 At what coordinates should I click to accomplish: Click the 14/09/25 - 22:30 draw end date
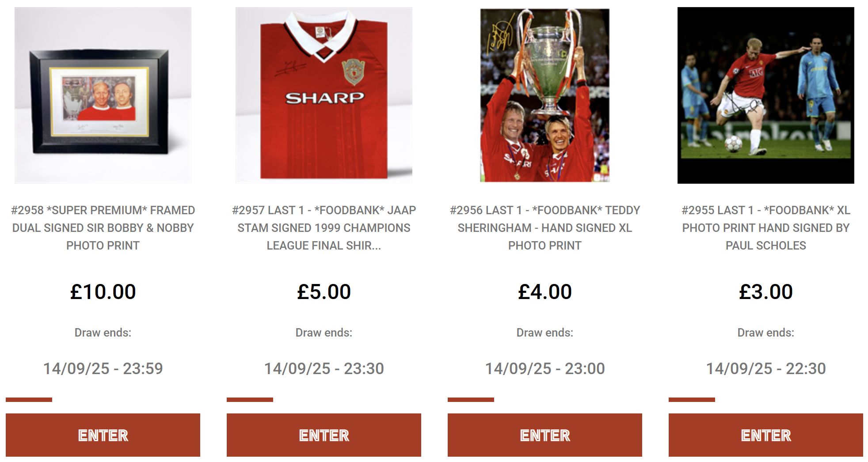[765, 368]
